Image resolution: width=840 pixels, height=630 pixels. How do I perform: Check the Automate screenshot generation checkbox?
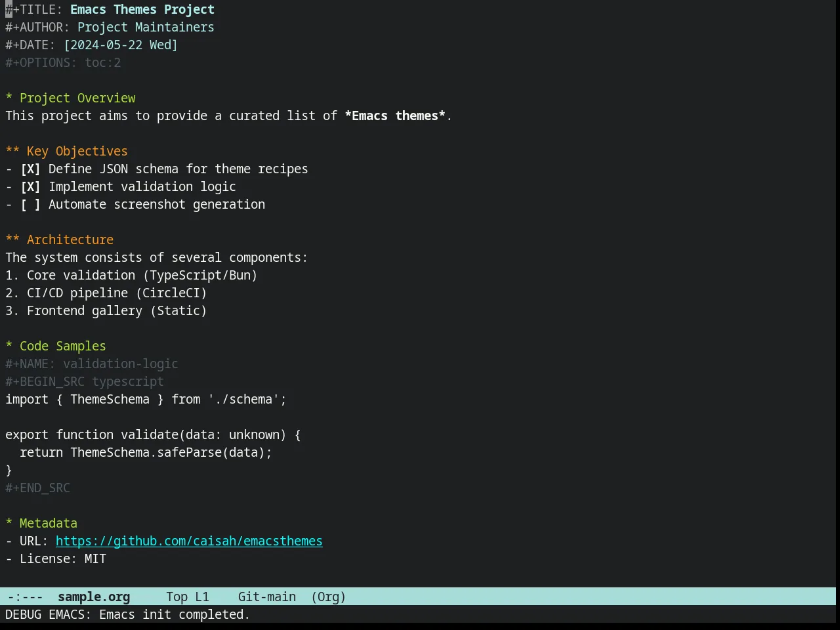tap(30, 205)
